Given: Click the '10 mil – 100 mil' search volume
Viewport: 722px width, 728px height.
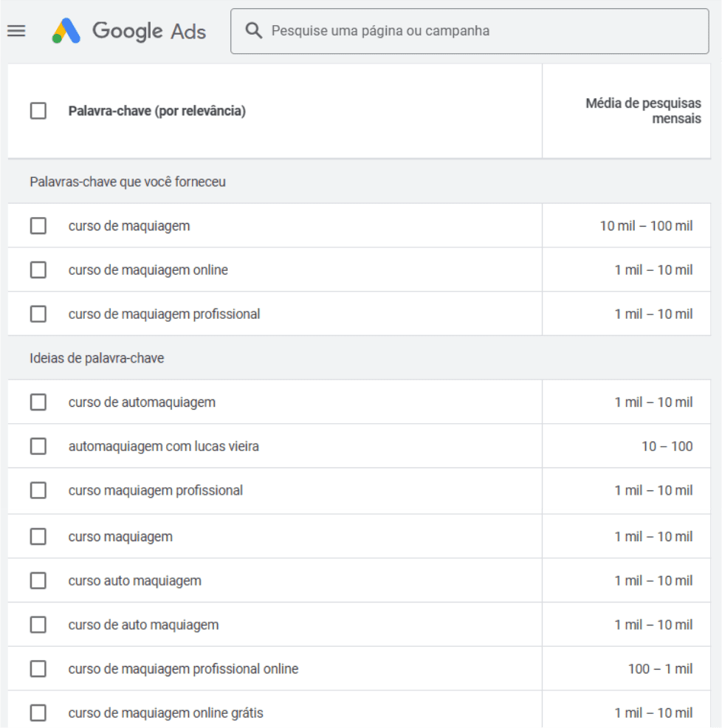Looking at the screenshot, I should (646, 226).
